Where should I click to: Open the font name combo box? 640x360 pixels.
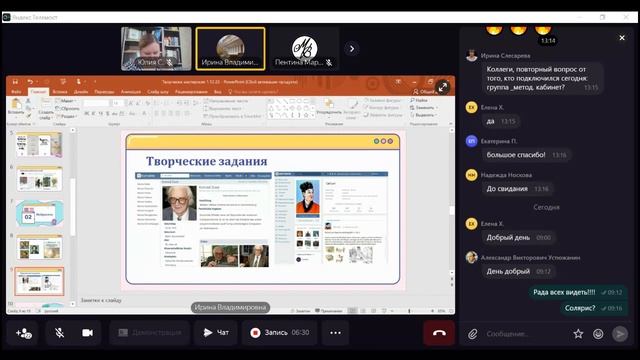97,103
